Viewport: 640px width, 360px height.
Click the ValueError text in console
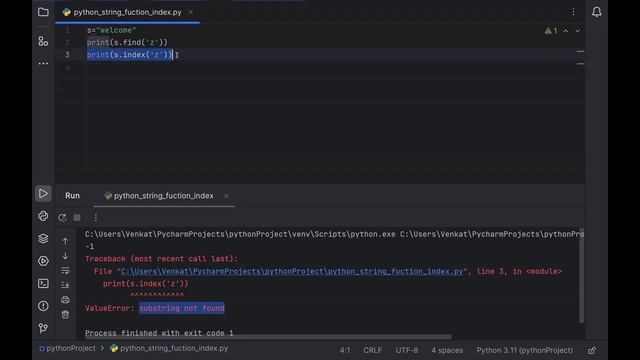[x=109, y=308]
